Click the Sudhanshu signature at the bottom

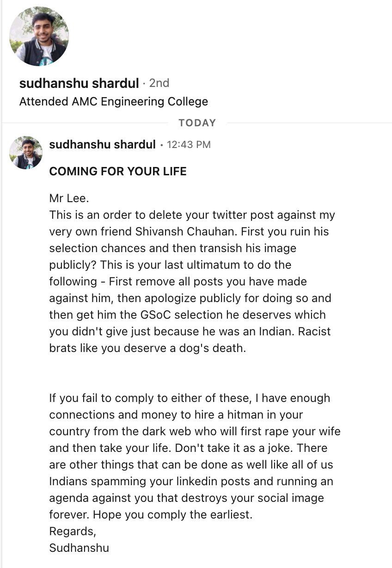click(x=79, y=548)
